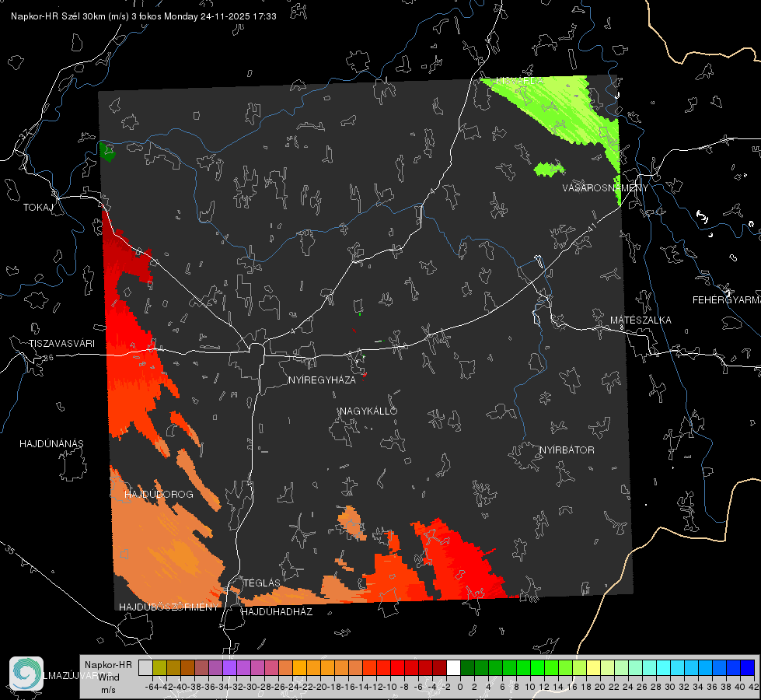The width and height of the screenshot is (761, 700).
Task: Click the -64 value on the legend scale
Action: coord(152,687)
